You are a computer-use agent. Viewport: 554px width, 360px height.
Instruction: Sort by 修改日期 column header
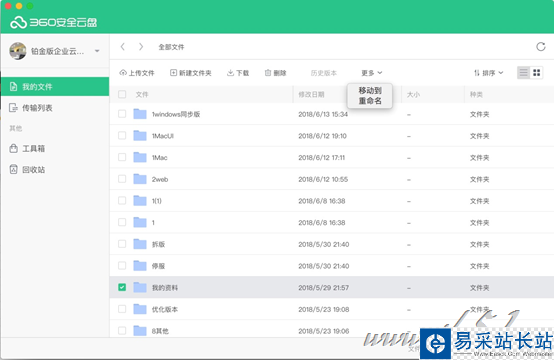point(311,94)
